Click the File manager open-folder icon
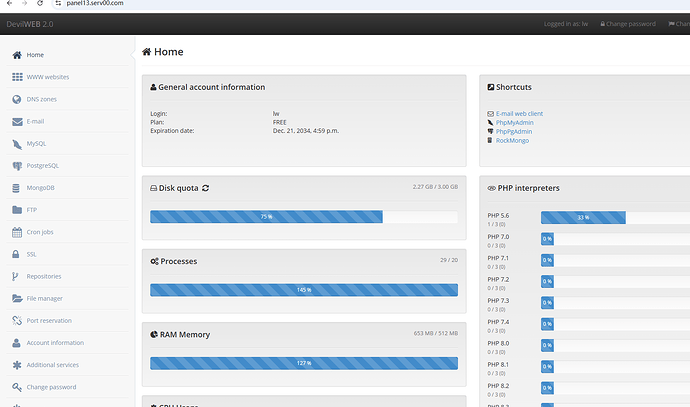Viewport: 690px width, 407px height. pos(17,298)
